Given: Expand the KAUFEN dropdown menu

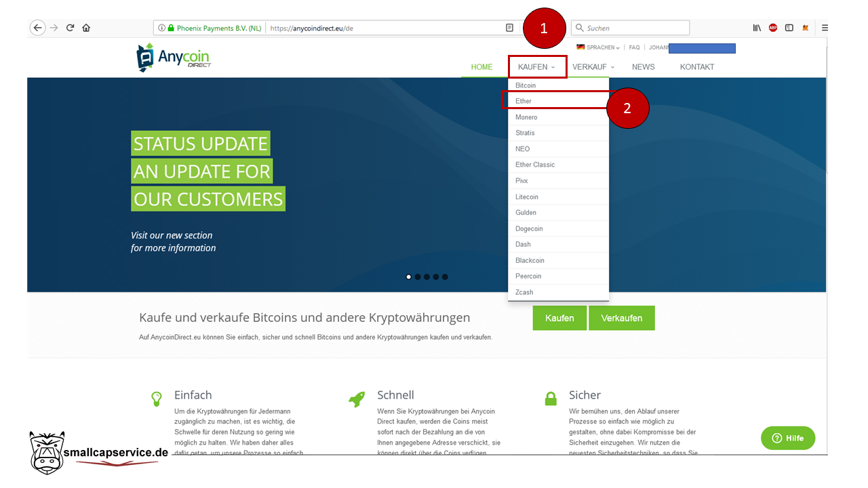Looking at the screenshot, I should pyautogui.click(x=536, y=67).
